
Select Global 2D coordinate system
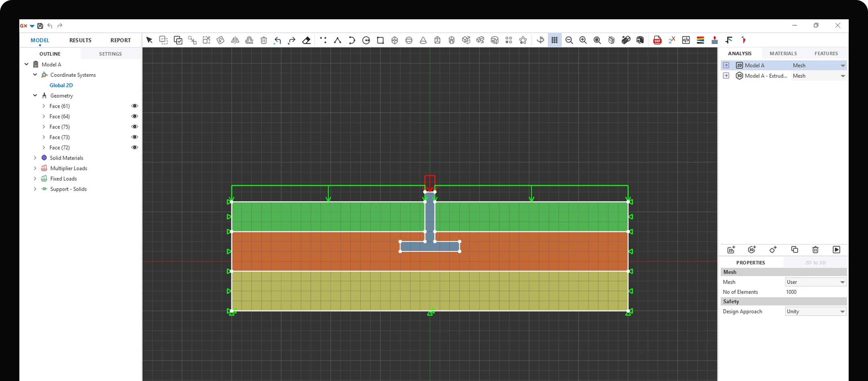pos(61,85)
